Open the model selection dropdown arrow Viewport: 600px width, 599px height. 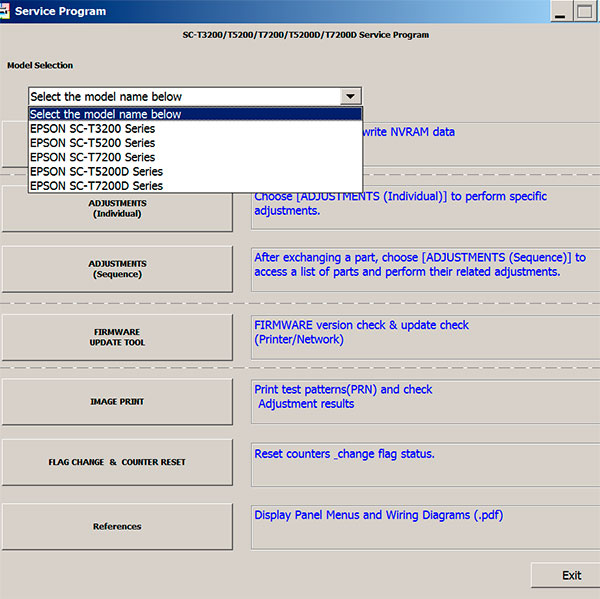350,96
